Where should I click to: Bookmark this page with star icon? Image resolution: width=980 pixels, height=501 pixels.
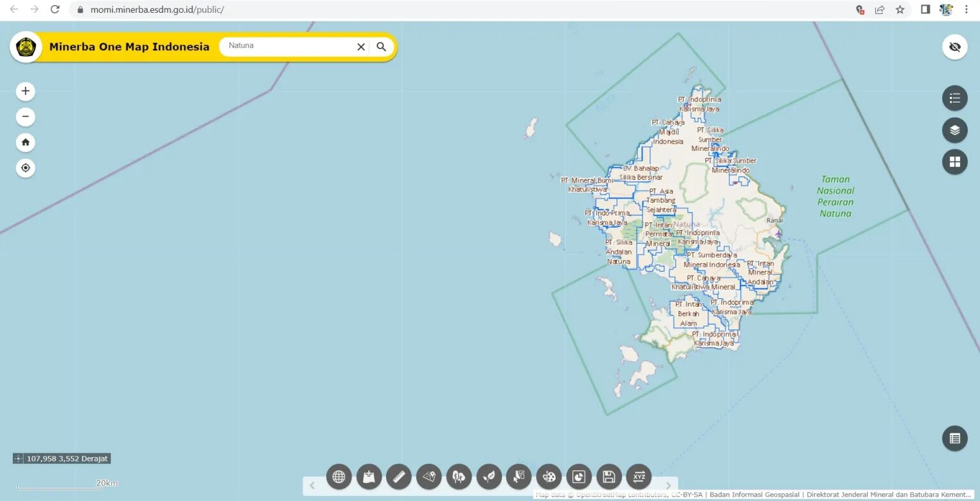pyautogui.click(x=900, y=10)
